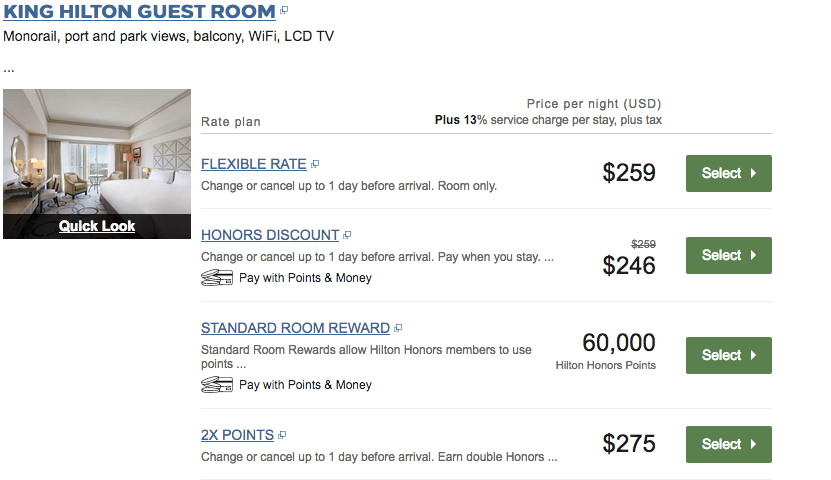Click popup icon next to Honors Discount
This screenshot has width=831, height=480.
(347, 236)
